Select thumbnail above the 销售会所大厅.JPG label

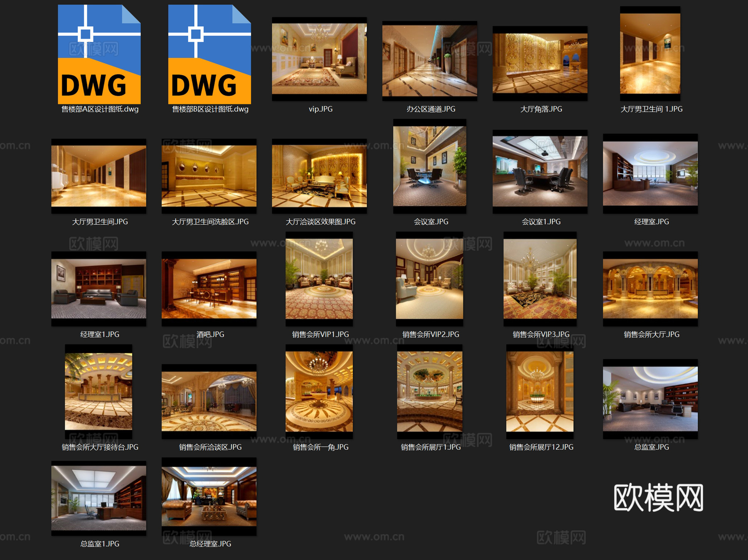(x=650, y=289)
